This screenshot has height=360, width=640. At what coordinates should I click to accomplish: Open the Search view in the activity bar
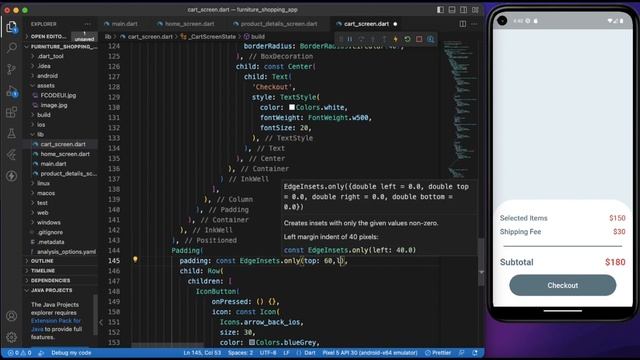[x=11, y=48]
